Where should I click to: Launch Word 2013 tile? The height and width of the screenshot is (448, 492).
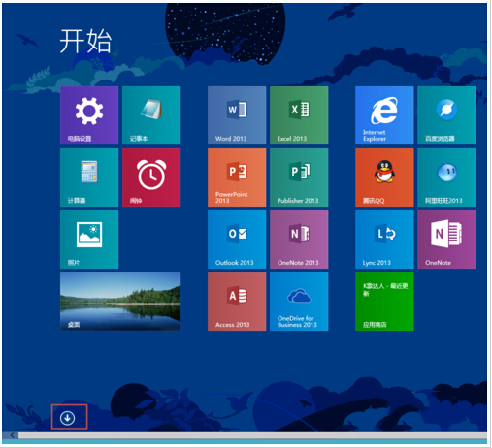tap(237, 115)
